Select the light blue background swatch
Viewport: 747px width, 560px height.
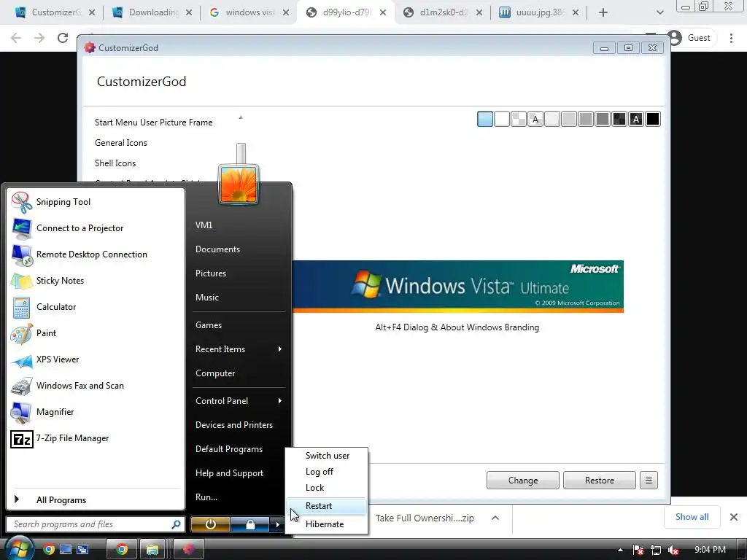pyautogui.click(x=484, y=119)
